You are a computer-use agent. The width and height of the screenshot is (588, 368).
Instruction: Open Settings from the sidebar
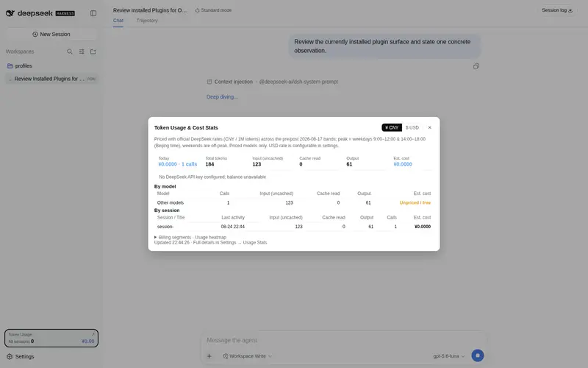[21, 357]
